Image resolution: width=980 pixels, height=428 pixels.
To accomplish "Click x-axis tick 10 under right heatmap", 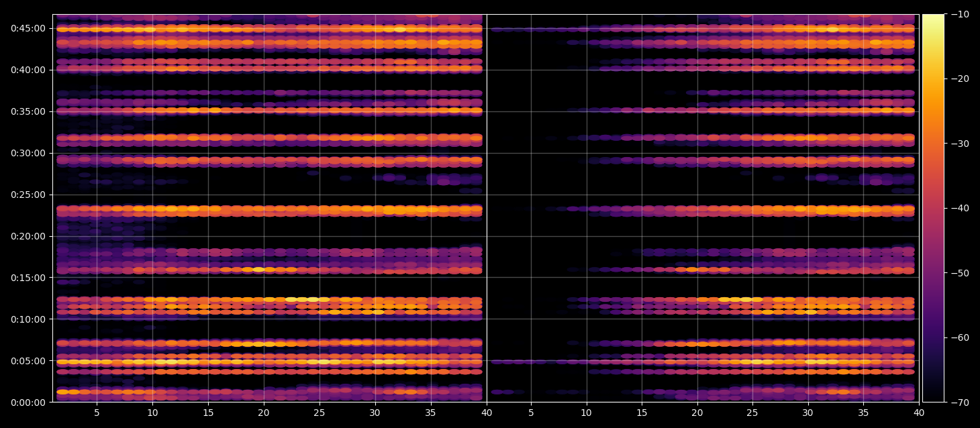I will coord(586,413).
